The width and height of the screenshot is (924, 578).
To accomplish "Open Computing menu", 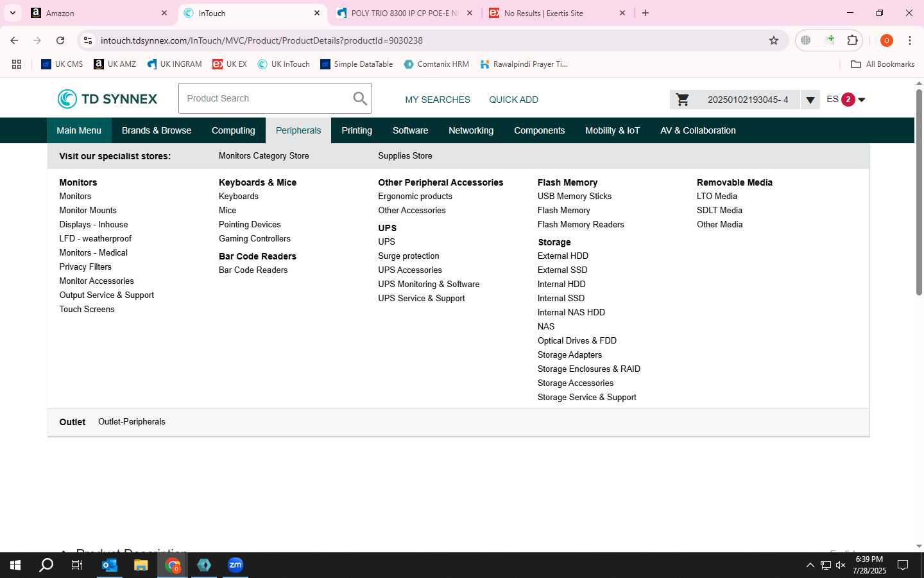I will 234,130.
